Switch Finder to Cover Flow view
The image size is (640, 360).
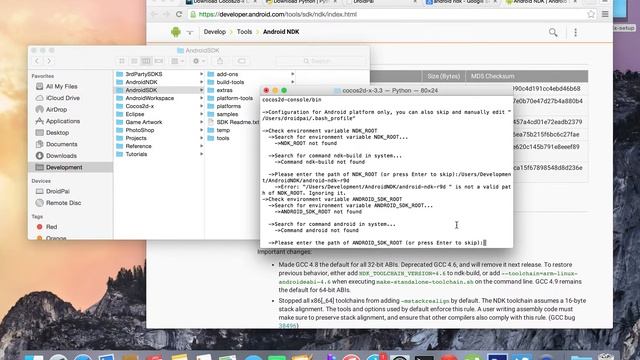pos(159,61)
